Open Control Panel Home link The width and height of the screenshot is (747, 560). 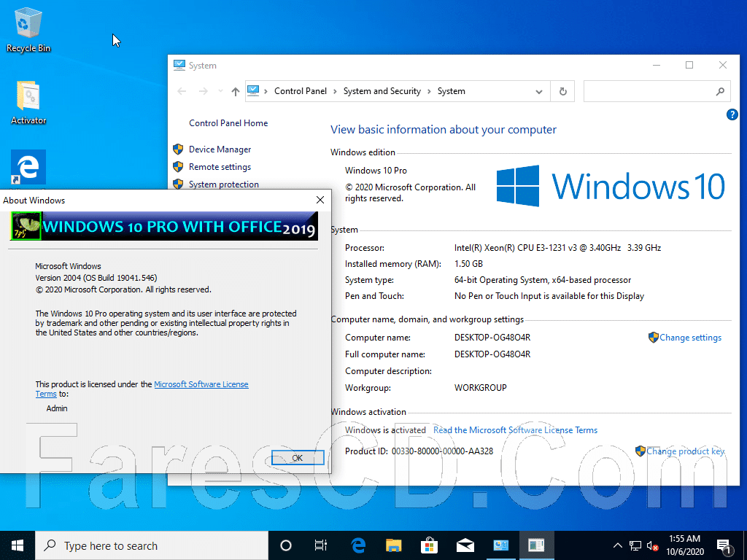click(x=228, y=122)
